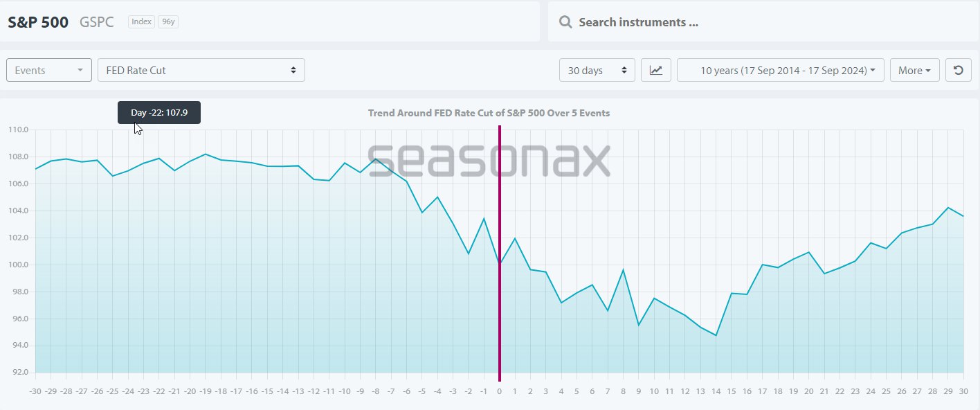Click the reset arrow icon
Viewport: 980px width, 410px height.
tap(958, 70)
